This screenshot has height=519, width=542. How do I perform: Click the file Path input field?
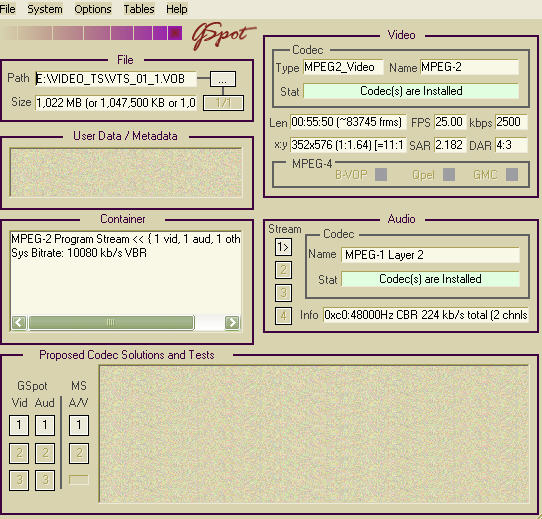coord(116,79)
